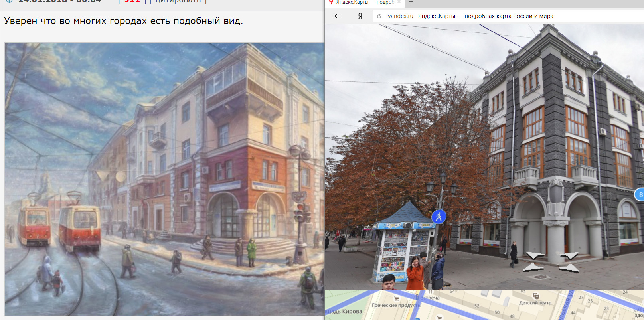Screen dimensions: 644x320
Task: Go back using the browser back arrow
Action: click(x=337, y=16)
